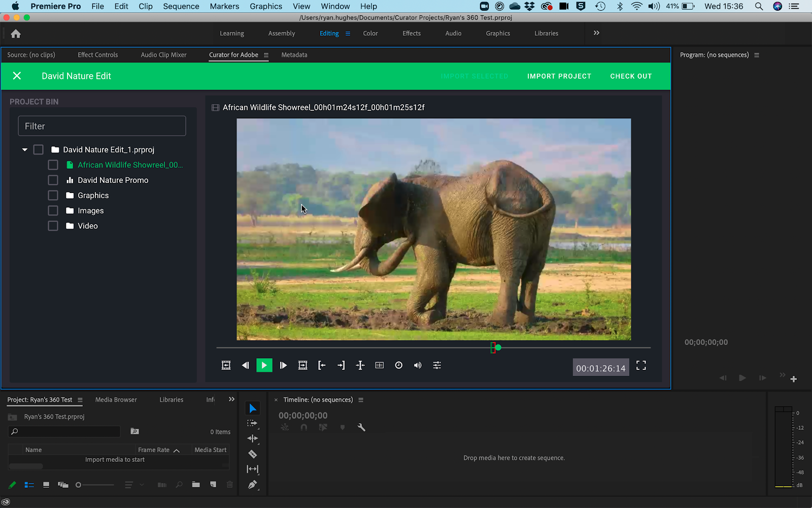This screenshot has height=508, width=812.
Task: Click the zoom slider in the Project panel
Action: click(94, 485)
